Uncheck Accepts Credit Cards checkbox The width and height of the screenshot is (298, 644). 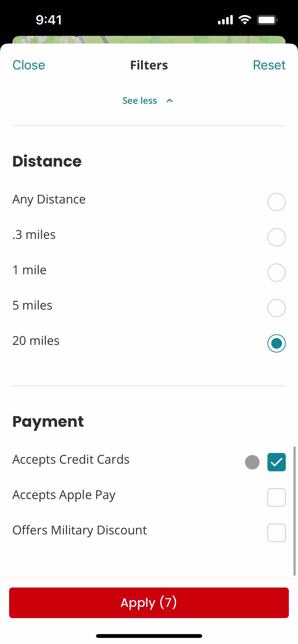tap(276, 462)
